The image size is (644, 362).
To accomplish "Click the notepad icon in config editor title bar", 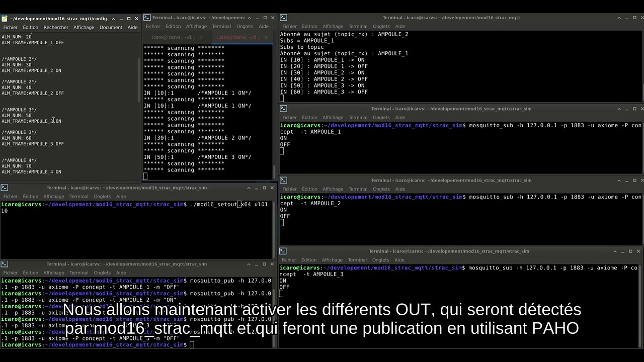I will [x=5, y=19].
